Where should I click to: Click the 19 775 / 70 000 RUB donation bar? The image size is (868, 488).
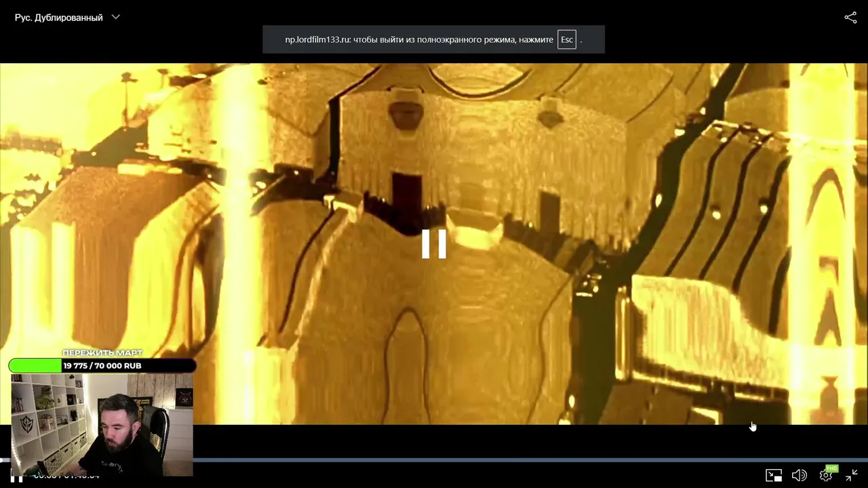102,366
